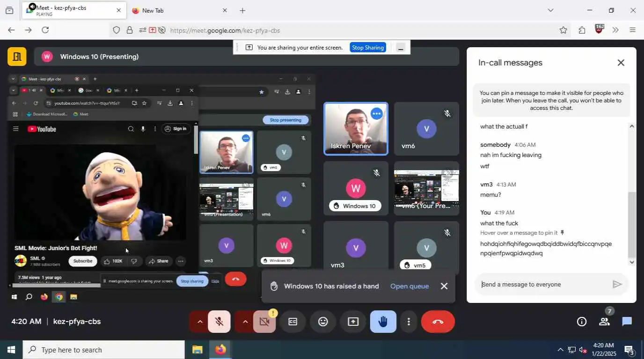The height and width of the screenshot is (359, 644).
Task: Select the vm3 participant tile
Action: click(x=356, y=248)
